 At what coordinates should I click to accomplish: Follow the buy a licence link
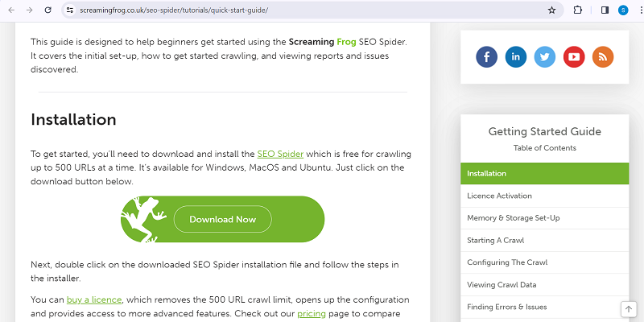[93, 299]
